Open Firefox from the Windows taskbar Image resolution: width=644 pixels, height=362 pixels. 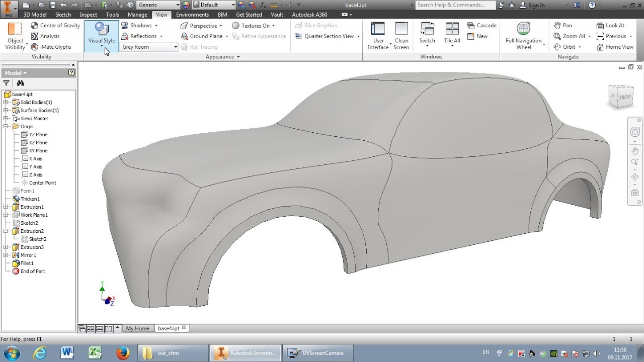[123, 353]
